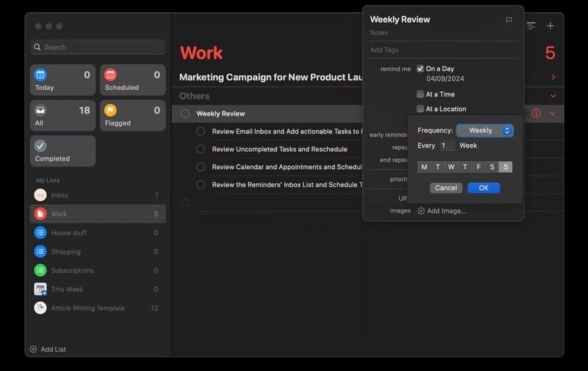The height and width of the screenshot is (371, 588).
Task: Enable the At a Time checkbox
Action: [x=421, y=94]
